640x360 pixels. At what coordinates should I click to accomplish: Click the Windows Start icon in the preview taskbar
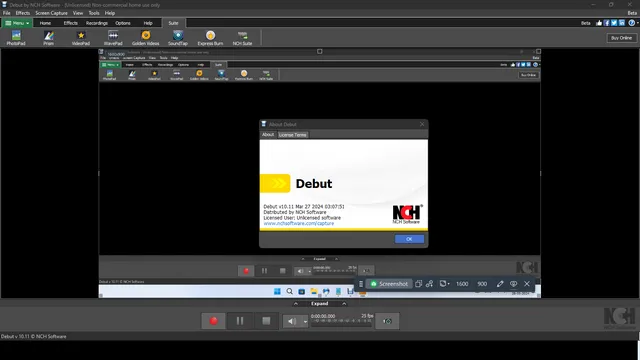pyautogui.click(x=277, y=291)
